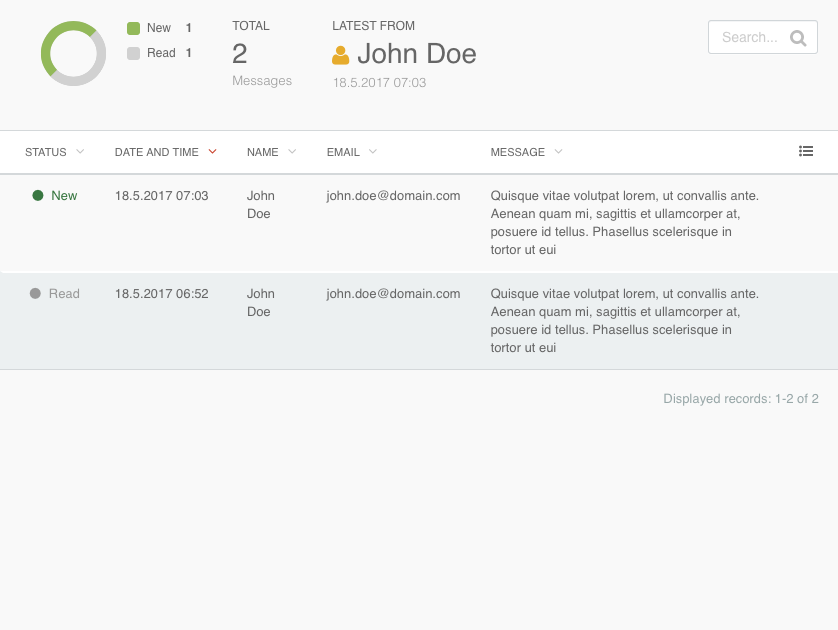Open the Name column sort chevron
Image resolution: width=838 pixels, height=630 pixels.
(292, 152)
